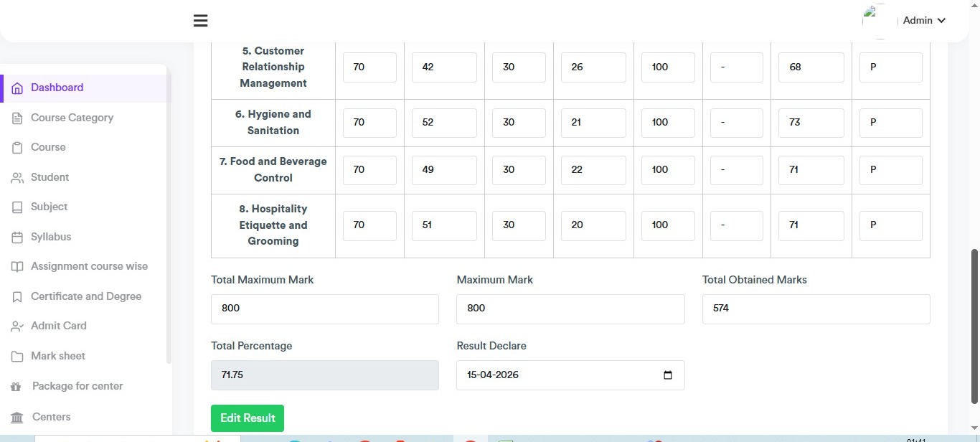
Task: Click the 51 field in Hospitality Etiquette row
Action: [444, 225]
